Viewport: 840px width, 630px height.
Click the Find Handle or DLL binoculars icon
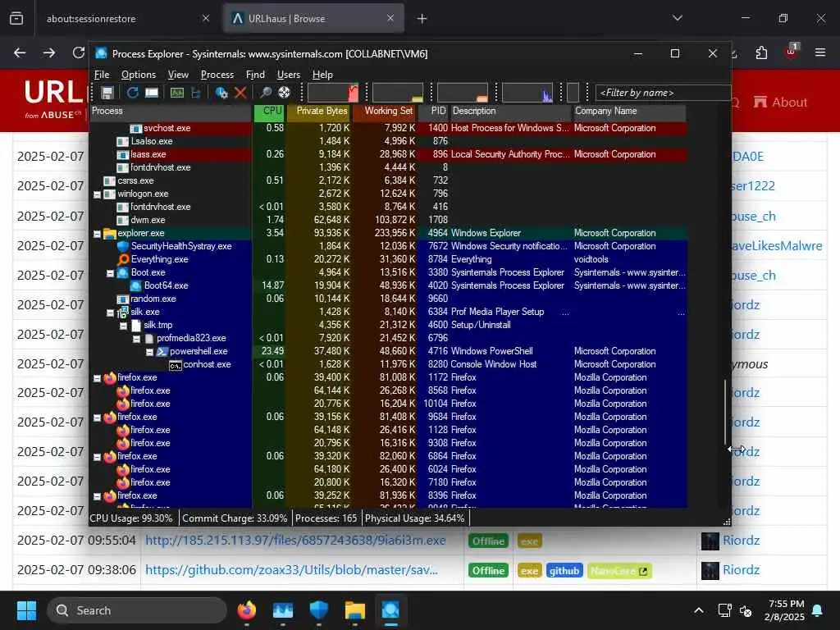265,93
